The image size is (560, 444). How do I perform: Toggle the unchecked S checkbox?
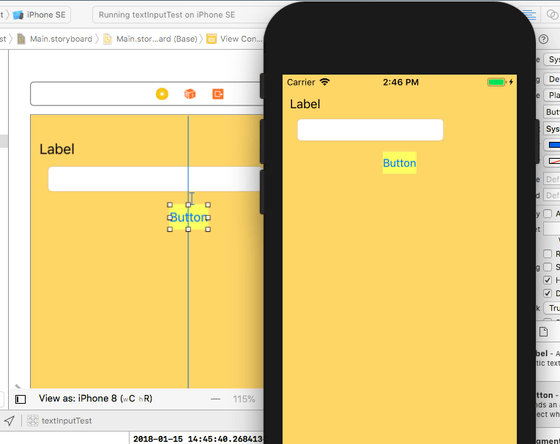(x=547, y=267)
